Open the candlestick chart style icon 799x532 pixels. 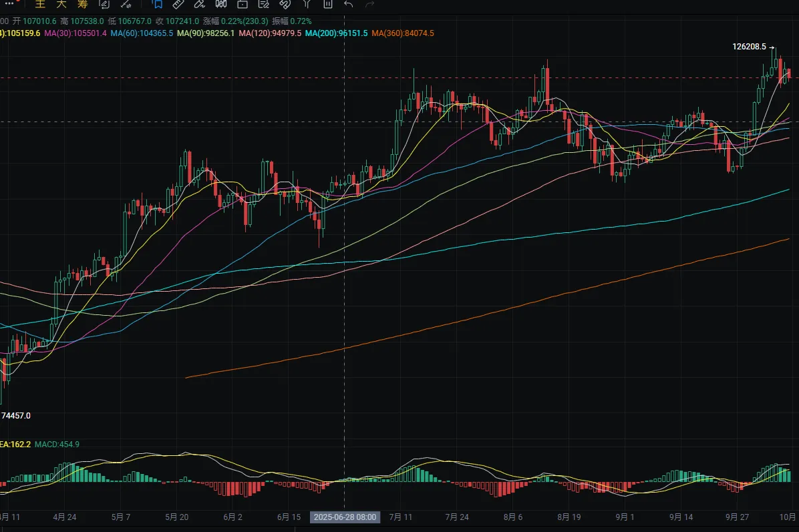pyautogui.click(x=220, y=4)
